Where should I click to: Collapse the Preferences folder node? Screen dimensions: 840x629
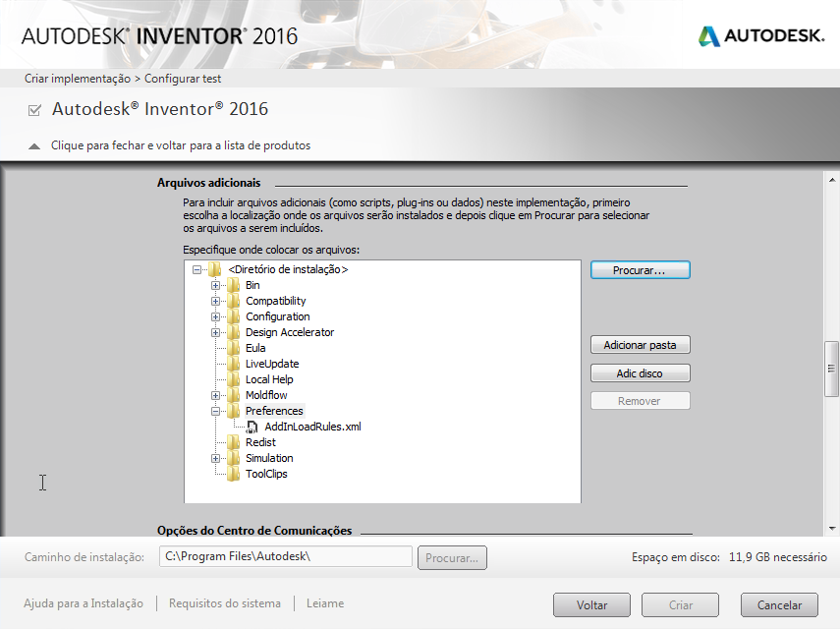click(x=215, y=411)
